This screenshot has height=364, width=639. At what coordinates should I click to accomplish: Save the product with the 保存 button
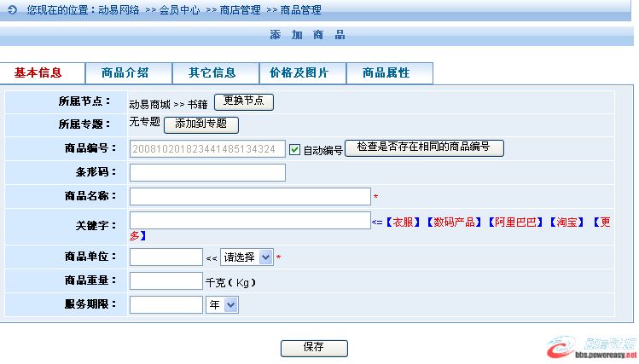(x=313, y=348)
